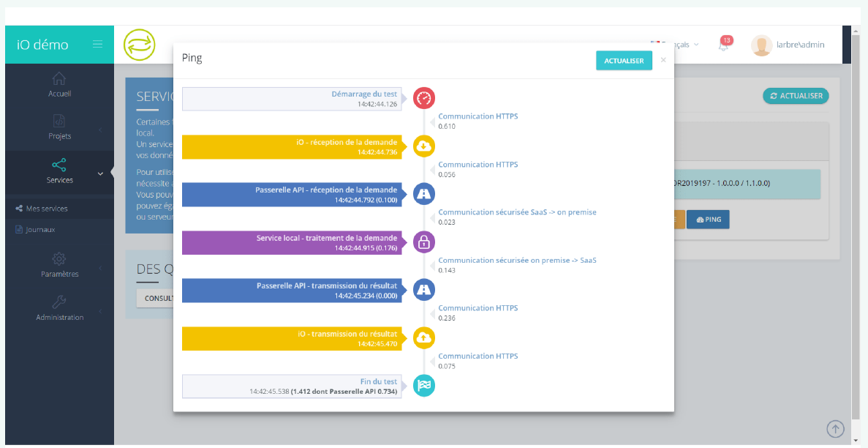
Task: Select the Administration menu label
Action: (60, 318)
